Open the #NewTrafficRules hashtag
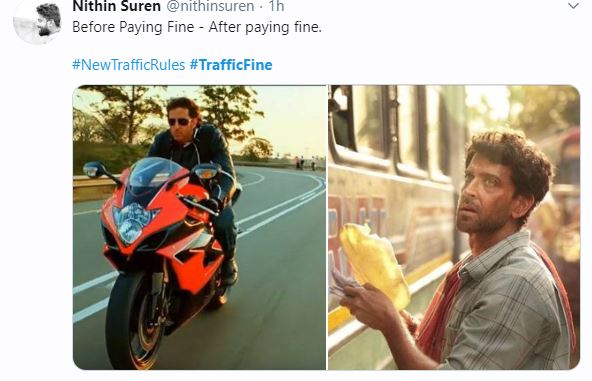This screenshot has width=592, height=381. click(x=128, y=65)
